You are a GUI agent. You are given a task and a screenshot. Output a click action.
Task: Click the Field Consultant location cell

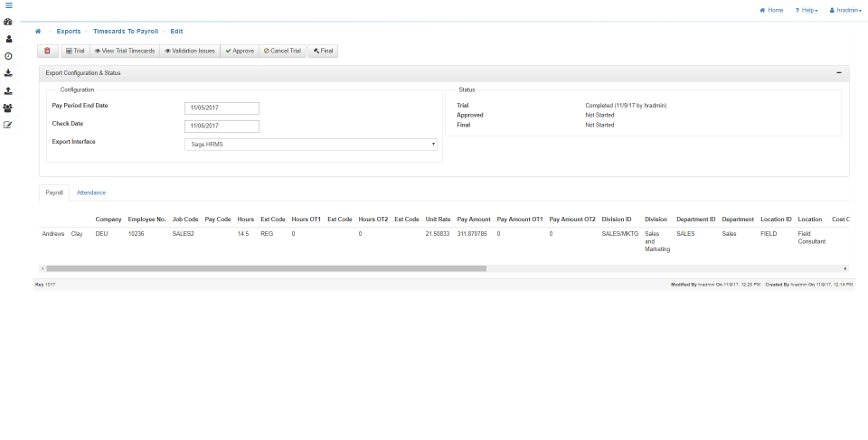click(812, 238)
